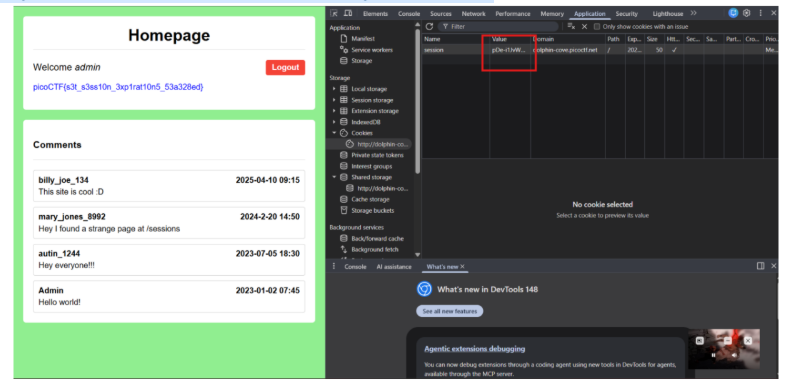799x391 pixels.
Task: Expand the Local storage tree node
Action: [x=334, y=89]
